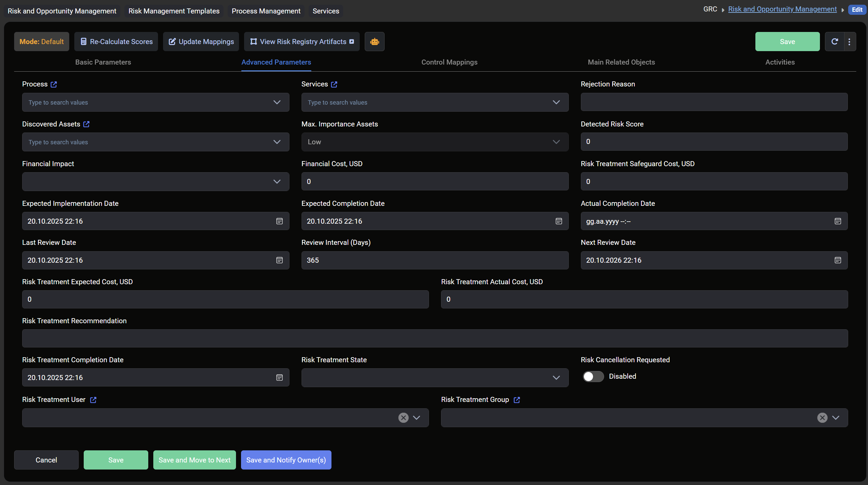Switch to the Control Mappings tab

pos(449,62)
